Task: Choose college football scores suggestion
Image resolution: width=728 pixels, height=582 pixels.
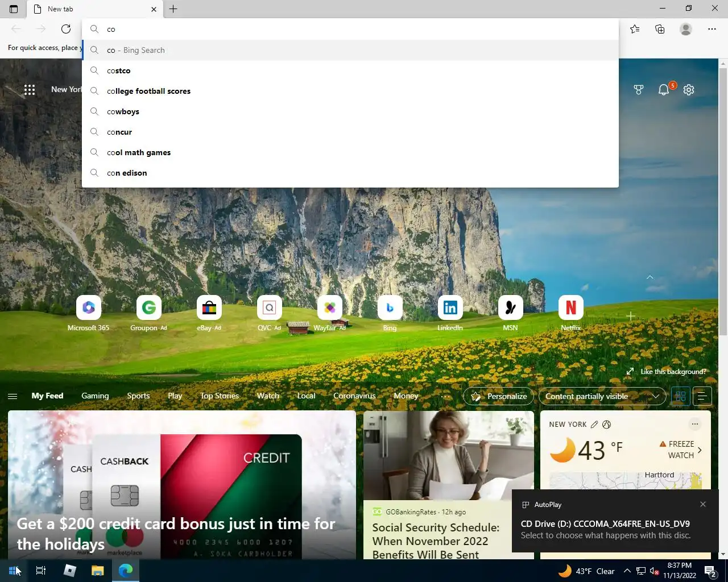Action: pos(350,91)
